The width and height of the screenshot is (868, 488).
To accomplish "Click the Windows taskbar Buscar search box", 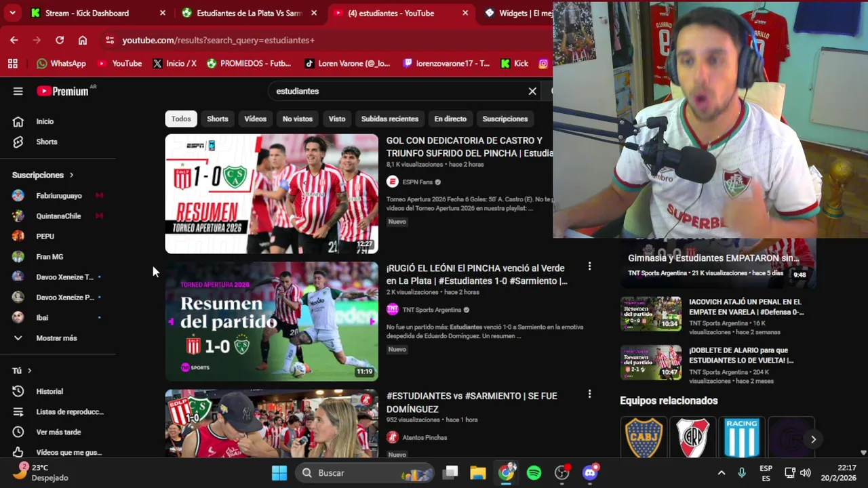I will [365, 473].
